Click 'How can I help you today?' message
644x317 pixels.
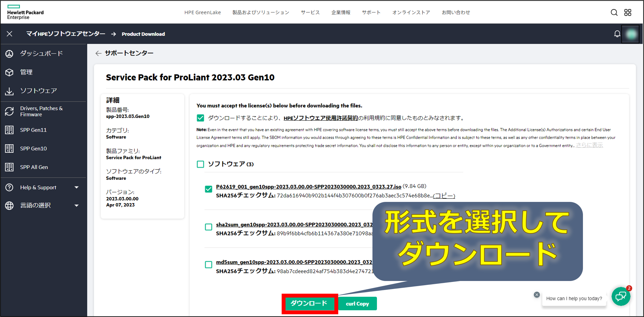tap(574, 298)
